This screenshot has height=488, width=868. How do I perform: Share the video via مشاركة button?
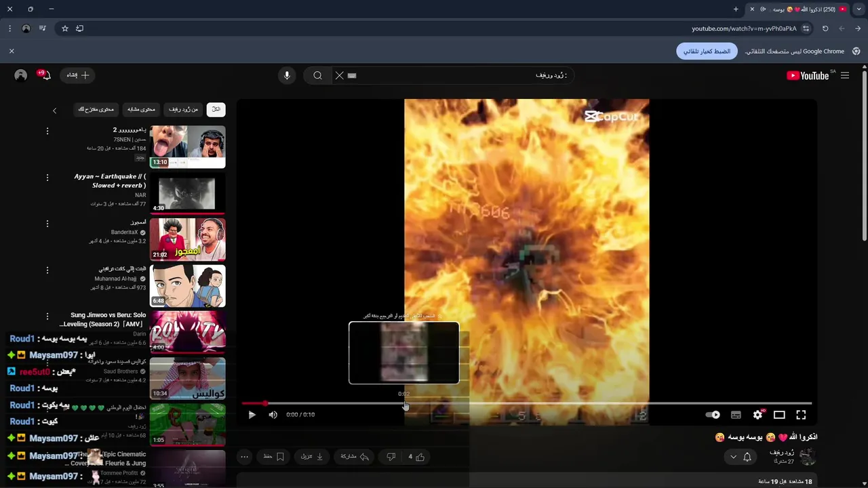tap(354, 457)
